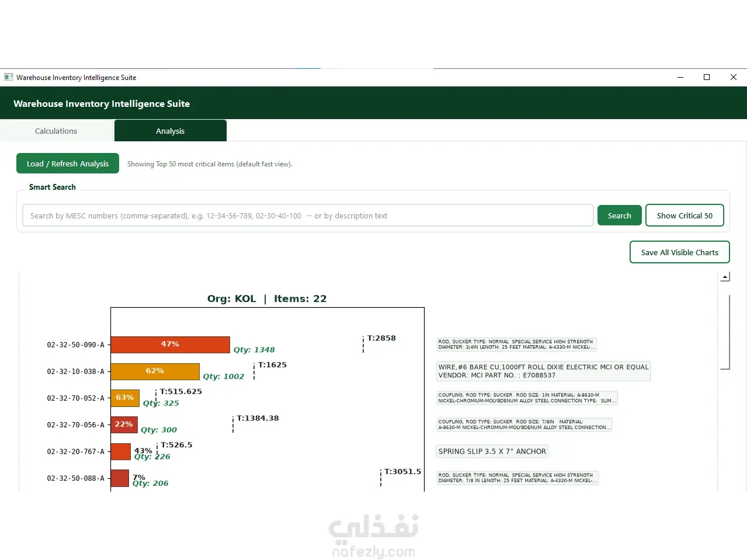The image size is (747, 560).
Task: Switch to the Calculations tab
Action: [x=56, y=131]
